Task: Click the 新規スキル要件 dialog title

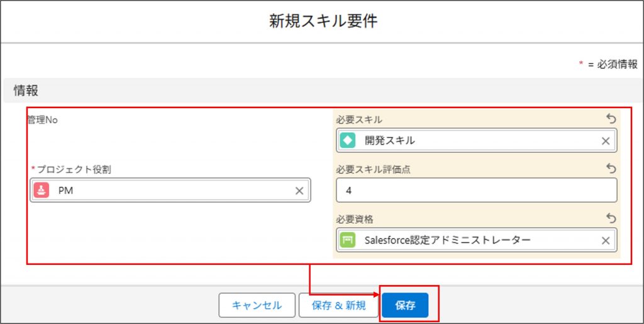Action: click(323, 21)
